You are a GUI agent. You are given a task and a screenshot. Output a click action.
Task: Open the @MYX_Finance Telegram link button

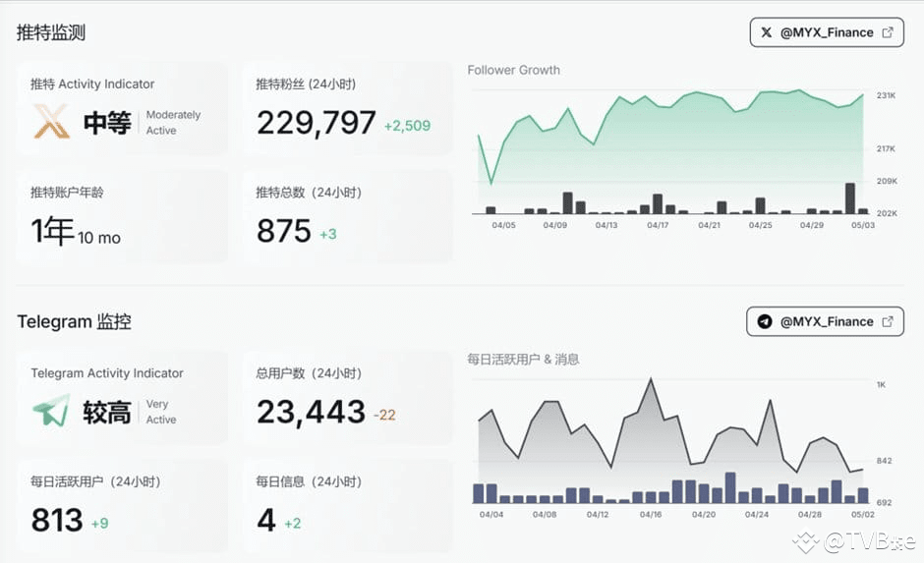[x=825, y=321]
